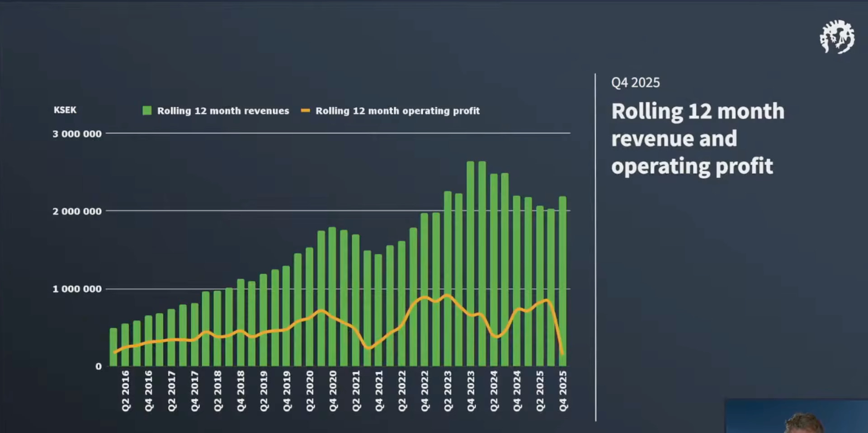This screenshot has height=433, width=868.
Task: Click the '3 000 000' y-axis label
Action: pos(77,134)
